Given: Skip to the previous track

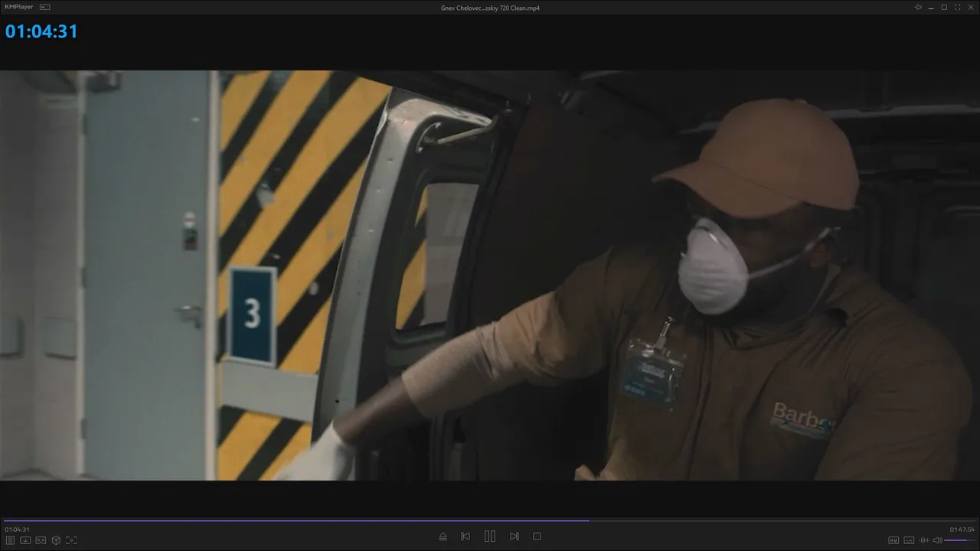Looking at the screenshot, I should tap(465, 536).
